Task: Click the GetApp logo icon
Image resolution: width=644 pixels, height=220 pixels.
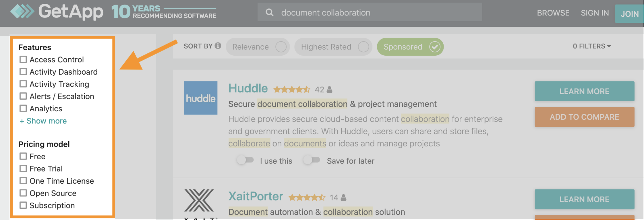Action: point(22,12)
